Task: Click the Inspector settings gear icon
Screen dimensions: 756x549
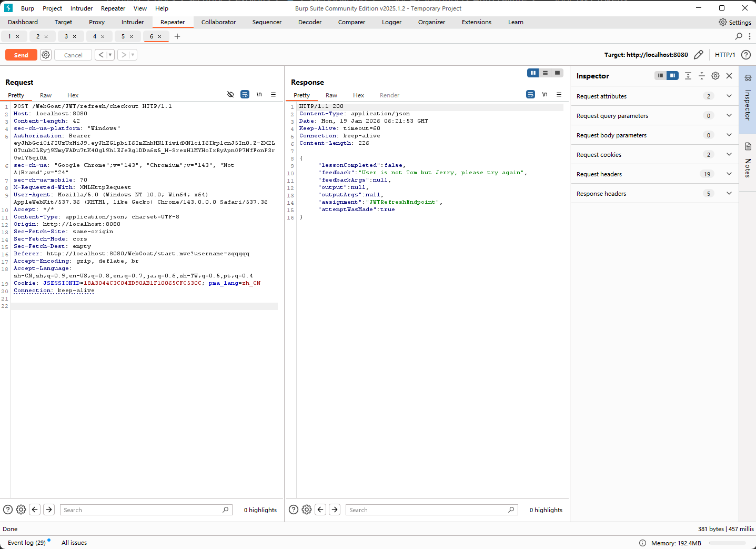Action: (x=715, y=76)
